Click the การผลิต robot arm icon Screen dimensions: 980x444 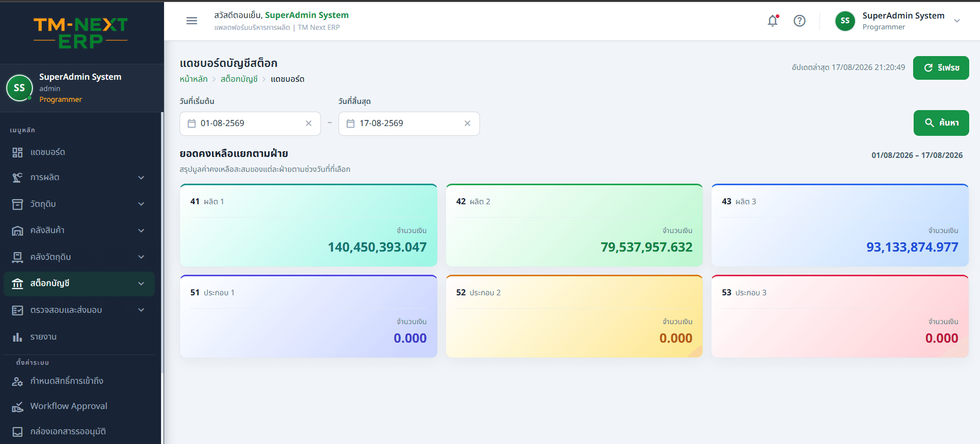click(x=17, y=177)
